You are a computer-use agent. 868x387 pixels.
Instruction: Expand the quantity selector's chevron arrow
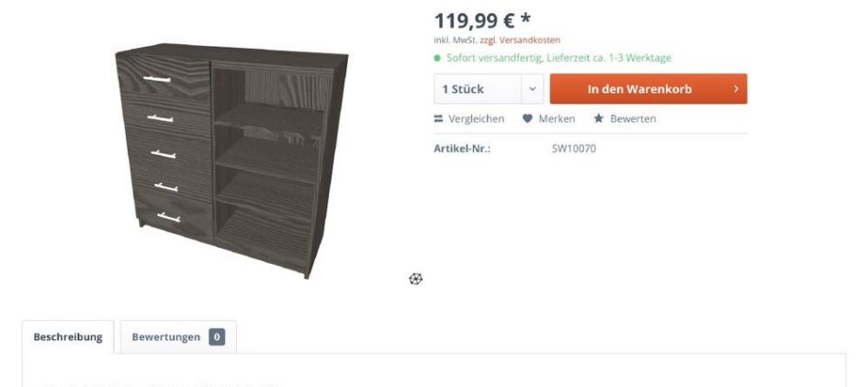pos(533,88)
